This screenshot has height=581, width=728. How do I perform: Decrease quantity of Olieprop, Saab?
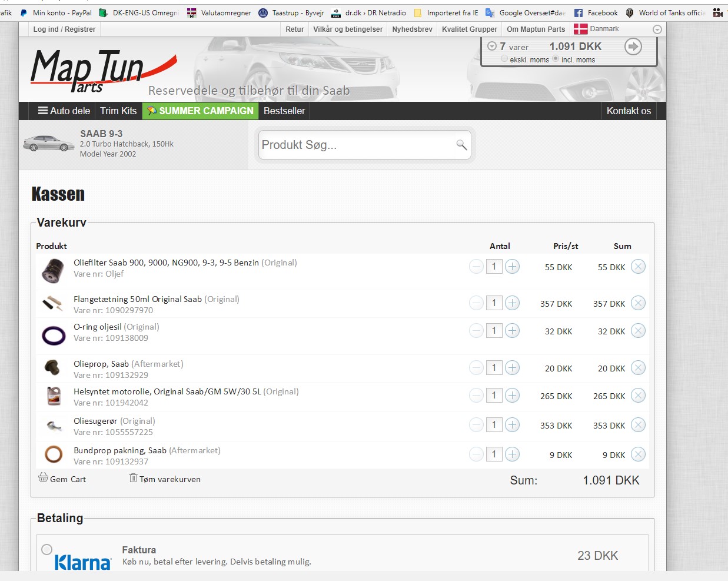(476, 368)
